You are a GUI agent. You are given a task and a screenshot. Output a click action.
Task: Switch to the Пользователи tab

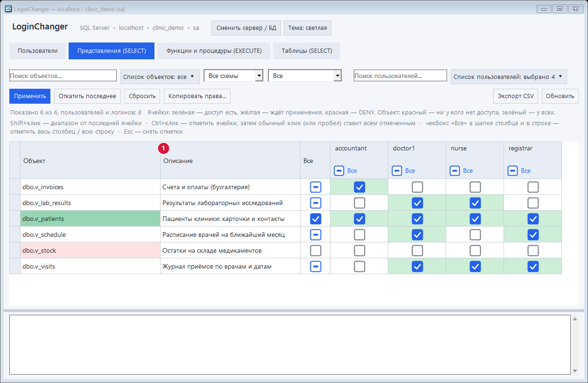38,51
